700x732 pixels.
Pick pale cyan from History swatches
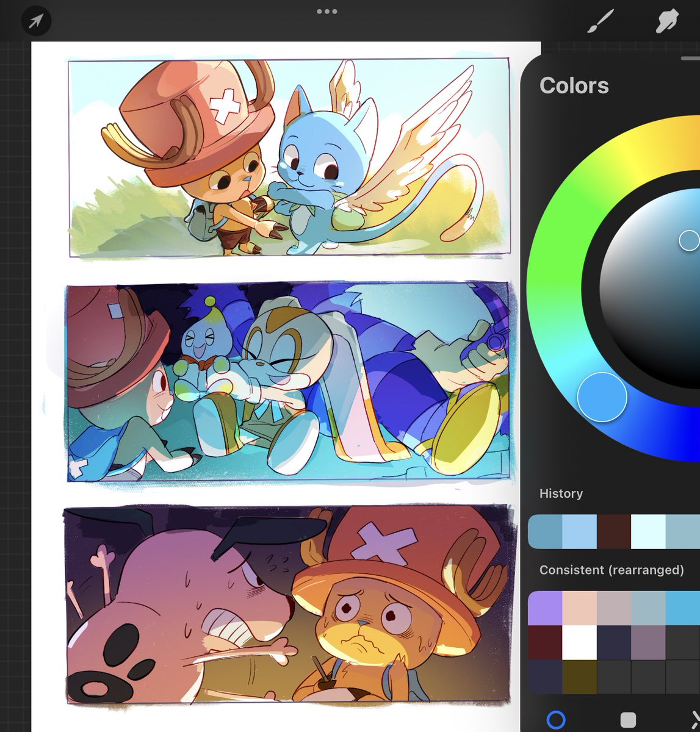pyautogui.click(x=648, y=531)
